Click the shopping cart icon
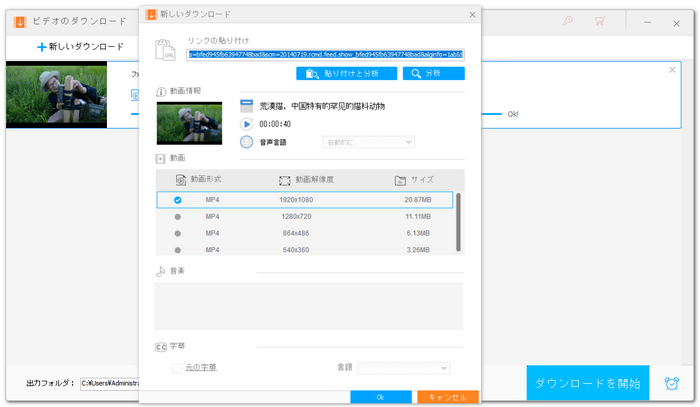The width and height of the screenshot is (700, 407). [601, 20]
